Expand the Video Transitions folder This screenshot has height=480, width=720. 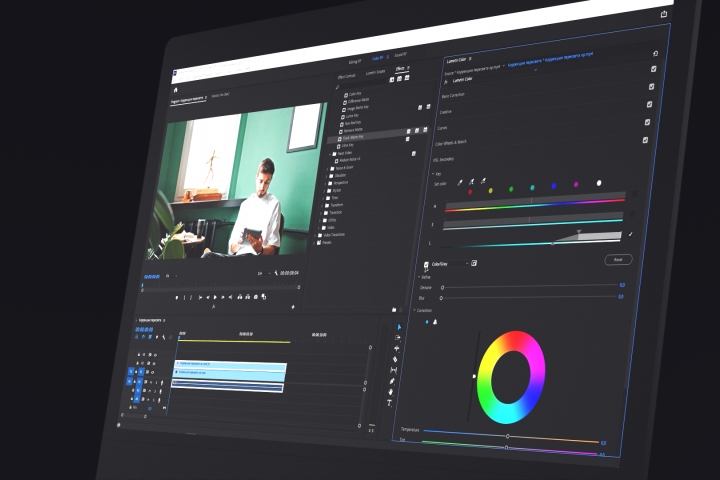[315, 236]
